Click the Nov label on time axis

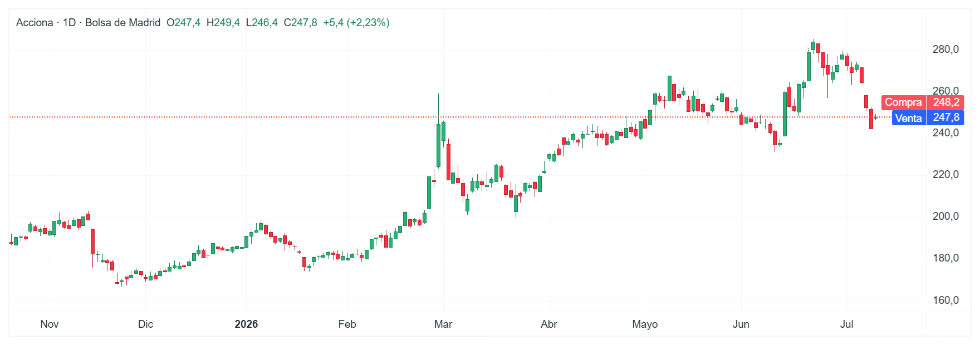[x=50, y=324]
